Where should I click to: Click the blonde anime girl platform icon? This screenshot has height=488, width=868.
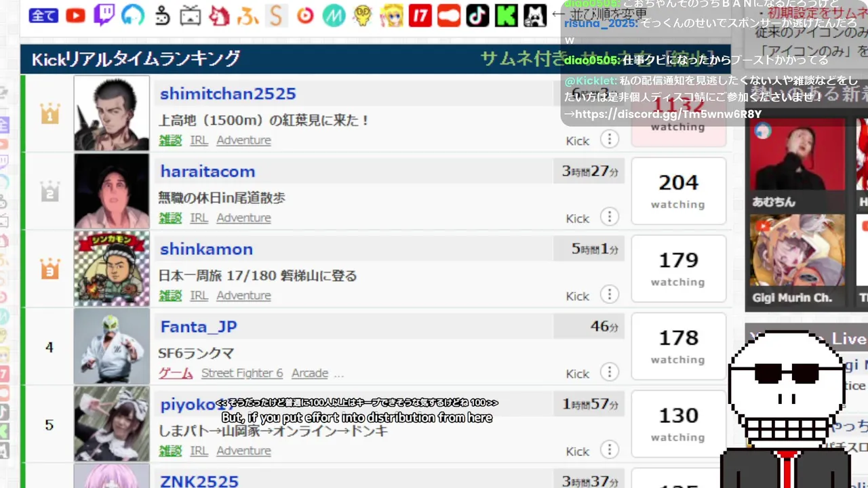pyautogui.click(x=391, y=15)
